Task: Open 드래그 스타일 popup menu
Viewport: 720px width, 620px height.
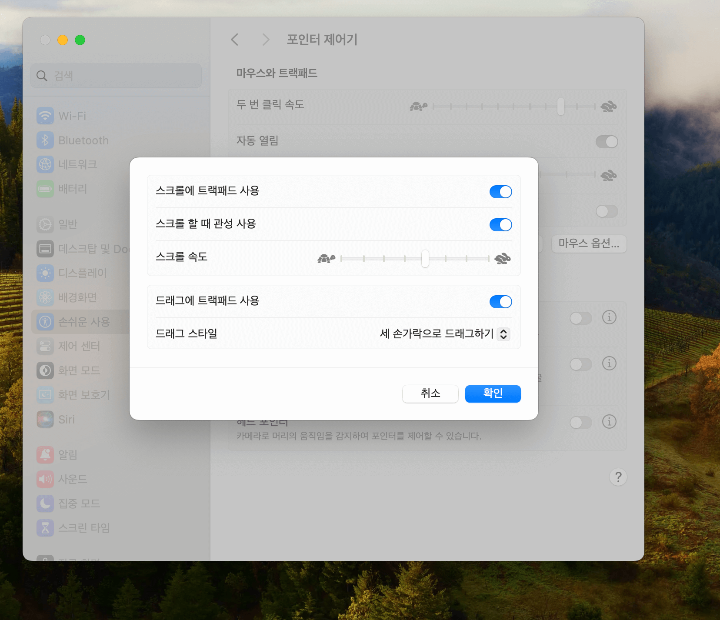Action: click(x=444, y=334)
